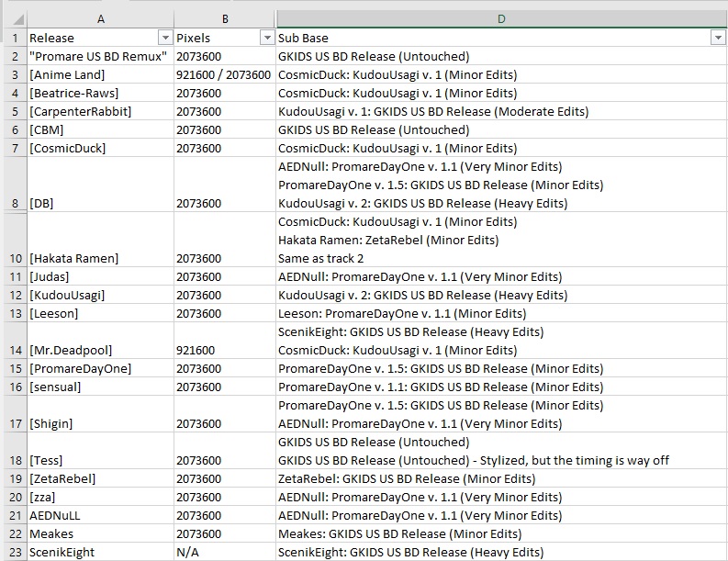Click the Sub Base cell in sensual row
Screen dimensions: 728x561
(501, 387)
